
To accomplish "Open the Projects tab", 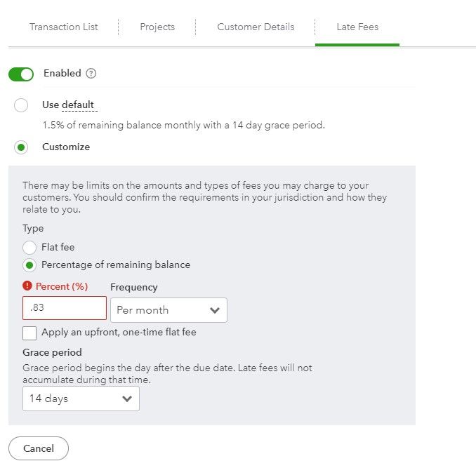I will [157, 27].
